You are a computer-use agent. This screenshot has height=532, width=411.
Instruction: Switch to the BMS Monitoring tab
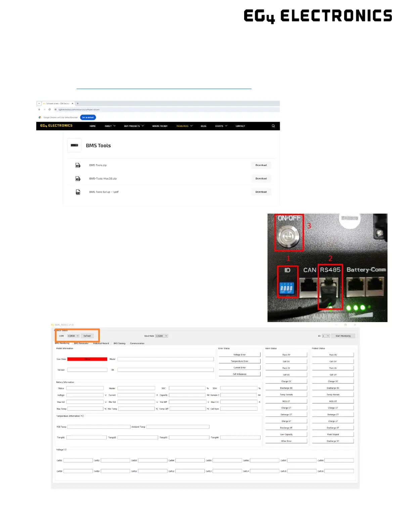62,343
